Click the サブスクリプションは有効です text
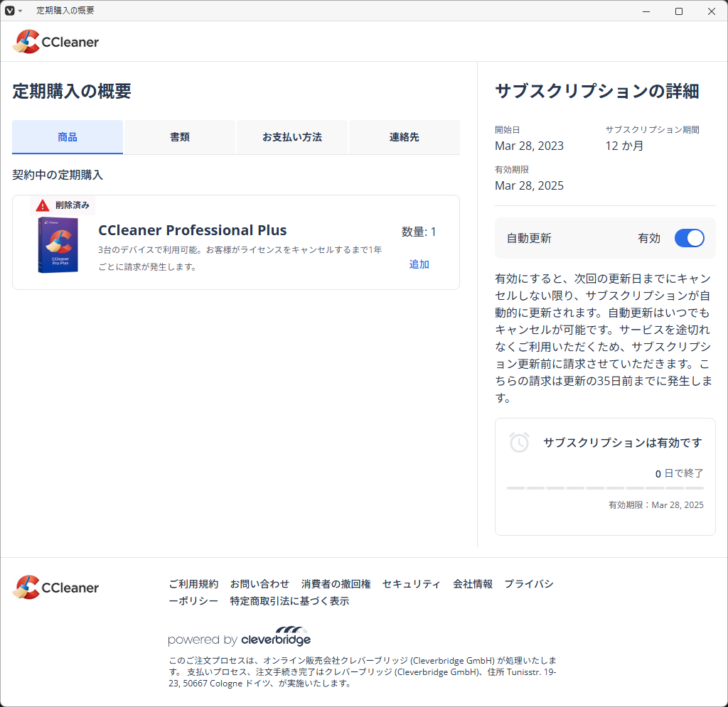The width and height of the screenshot is (728, 707). click(x=623, y=443)
